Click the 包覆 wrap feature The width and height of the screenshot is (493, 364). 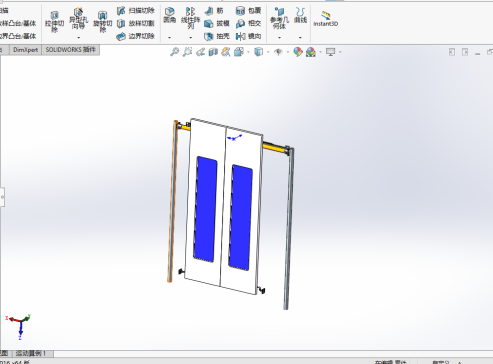pyautogui.click(x=248, y=11)
